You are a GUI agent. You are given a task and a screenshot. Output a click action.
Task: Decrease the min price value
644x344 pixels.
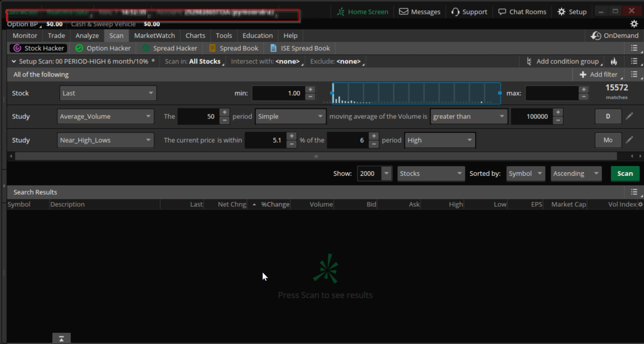point(310,97)
